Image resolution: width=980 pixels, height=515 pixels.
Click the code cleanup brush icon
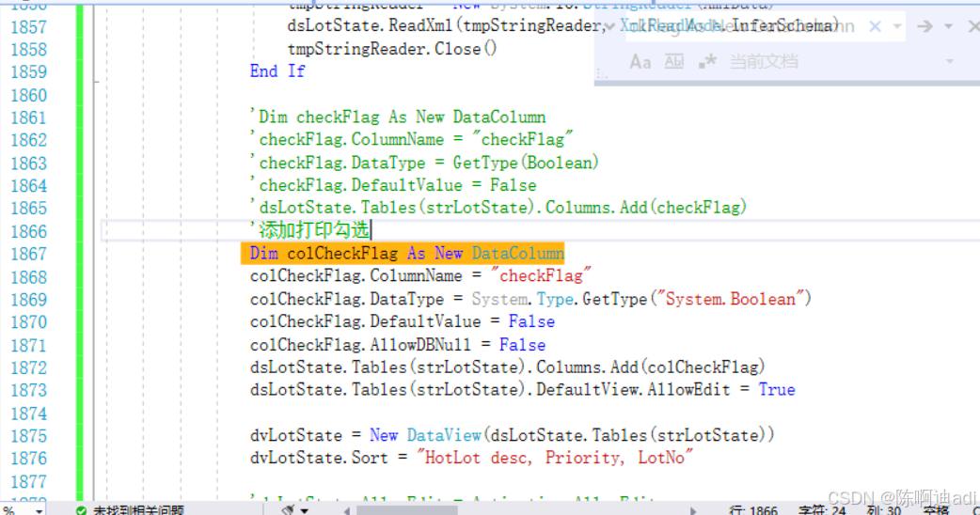[288, 510]
